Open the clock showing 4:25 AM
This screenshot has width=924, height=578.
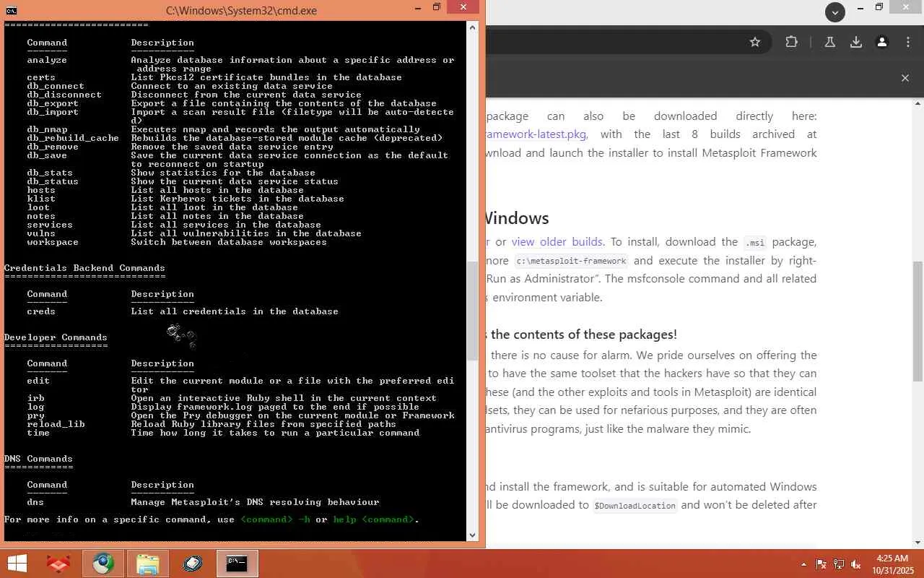(892, 564)
